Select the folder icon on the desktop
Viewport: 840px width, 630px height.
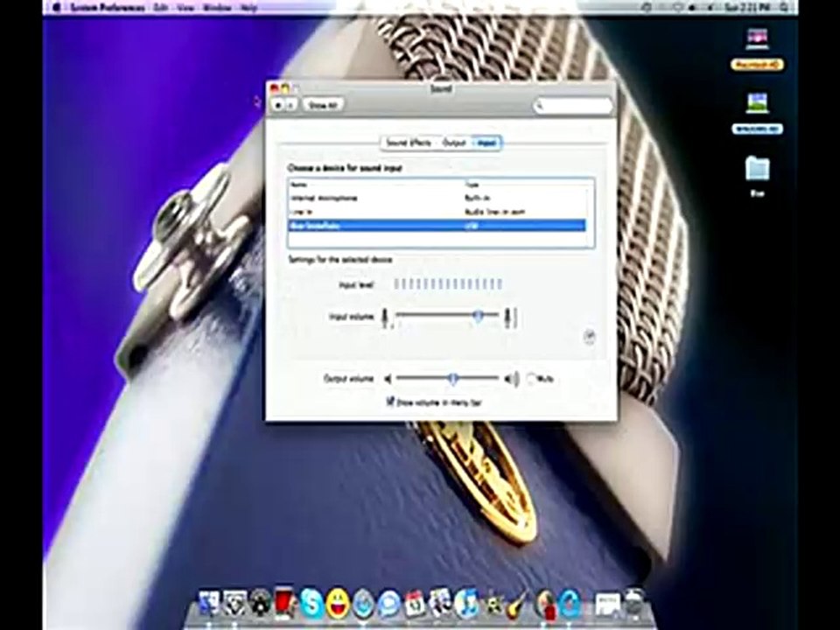(757, 176)
